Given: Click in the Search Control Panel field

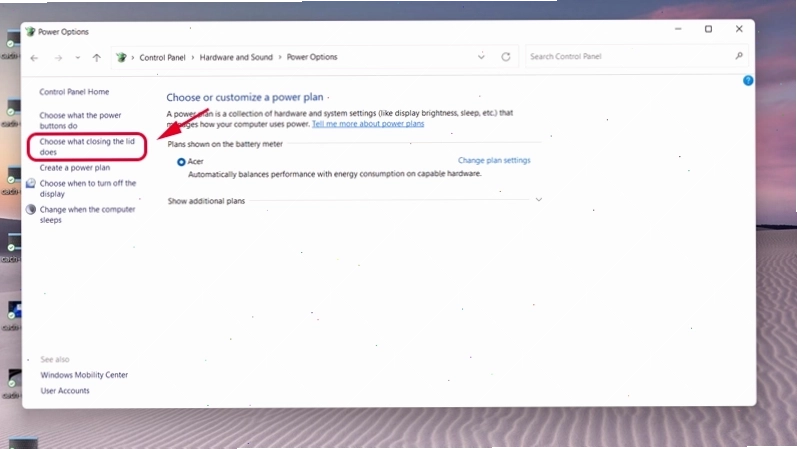Looking at the screenshot, I should (629, 56).
